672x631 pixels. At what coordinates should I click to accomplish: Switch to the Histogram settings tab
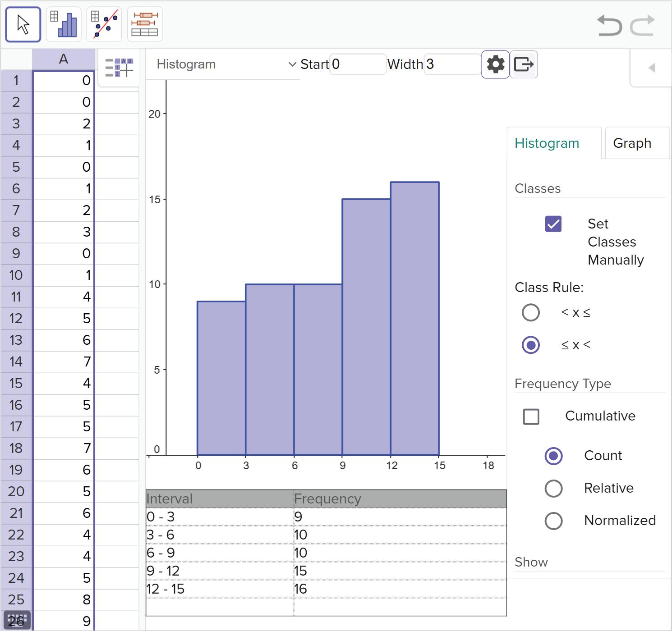(x=554, y=143)
